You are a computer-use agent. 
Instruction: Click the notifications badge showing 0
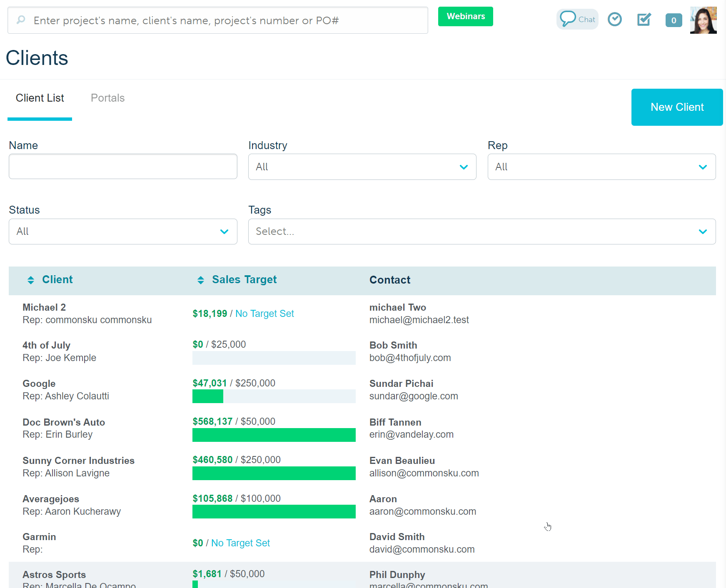(x=674, y=20)
